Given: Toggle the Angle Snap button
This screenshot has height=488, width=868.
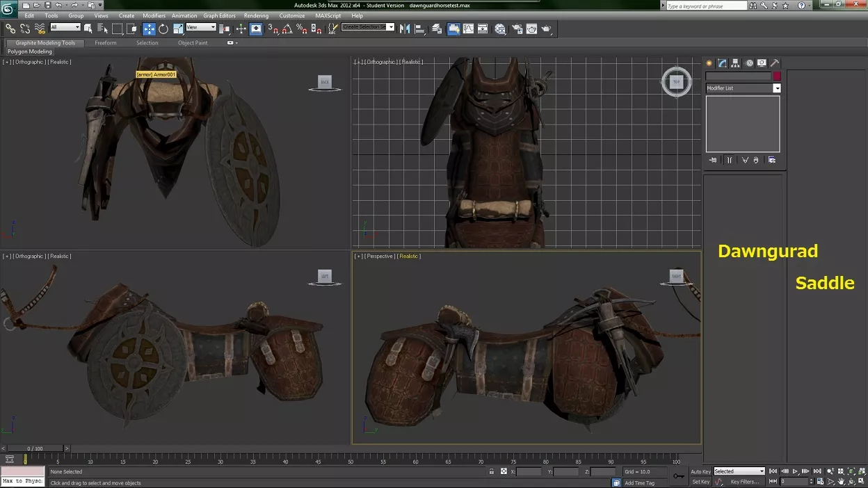Looking at the screenshot, I should 288,29.
